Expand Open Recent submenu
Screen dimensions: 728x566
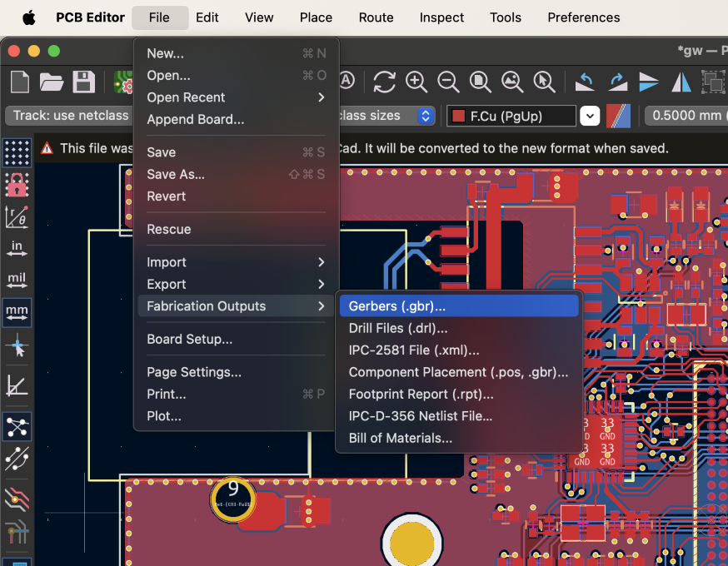click(236, 97)
